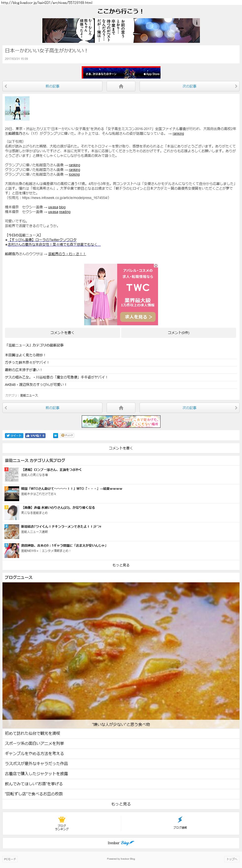This screenshot has width=242, height=868.
Task: Expand もっと見る under the popular blogs list
Action: point(121,565)
